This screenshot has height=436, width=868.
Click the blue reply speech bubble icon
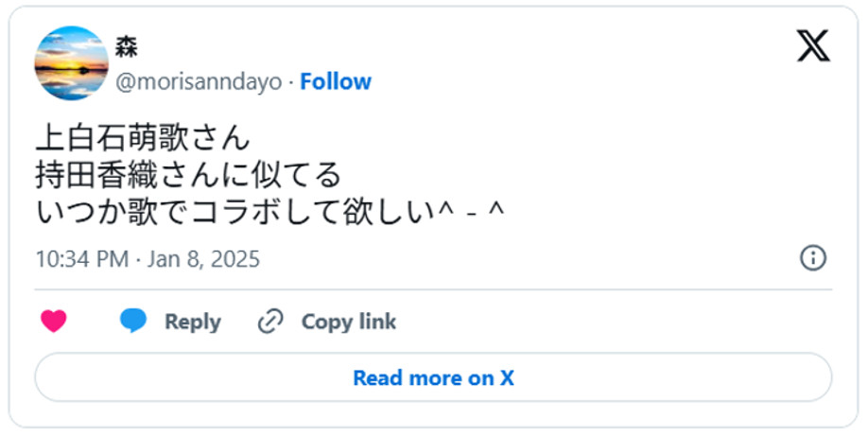click(133, 322)
